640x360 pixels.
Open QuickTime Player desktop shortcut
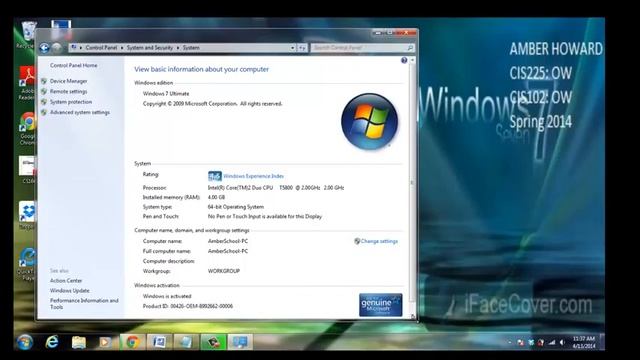click(28, 264)
